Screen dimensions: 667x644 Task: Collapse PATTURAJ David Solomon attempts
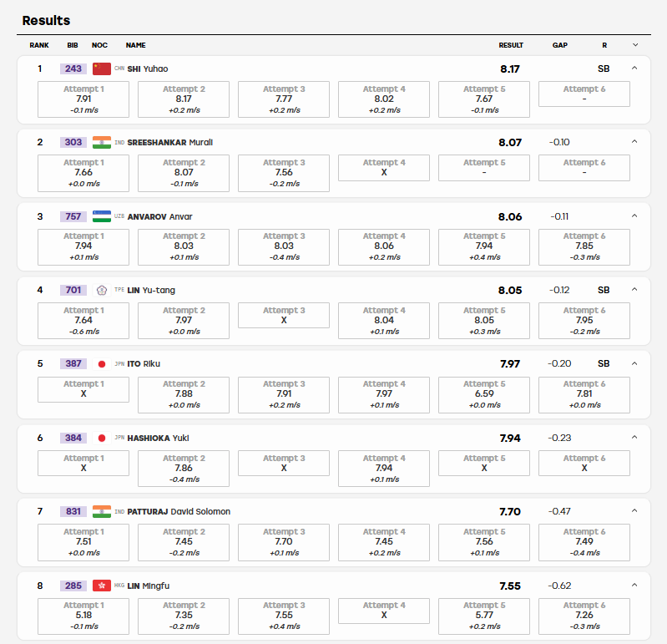634,511
